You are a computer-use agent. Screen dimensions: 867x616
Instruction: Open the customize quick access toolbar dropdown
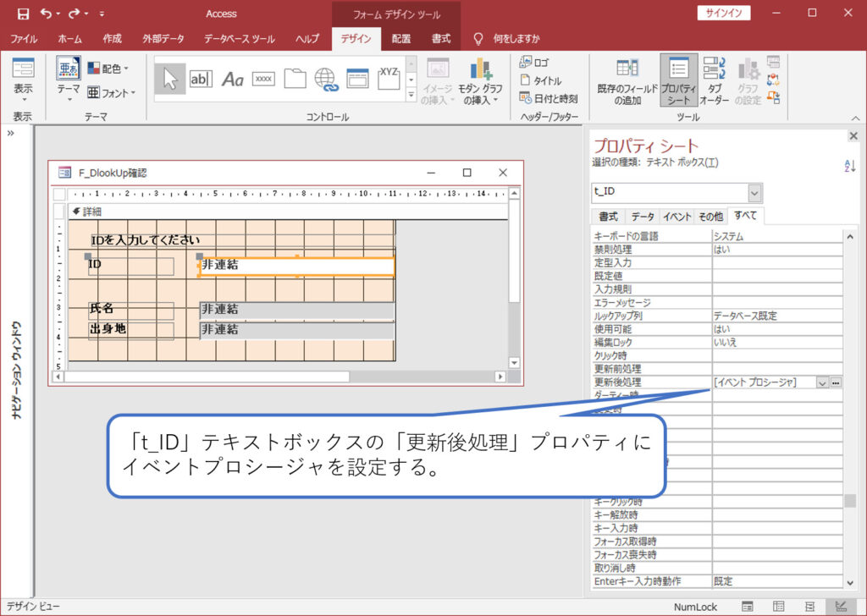click(x=102, y=14)
